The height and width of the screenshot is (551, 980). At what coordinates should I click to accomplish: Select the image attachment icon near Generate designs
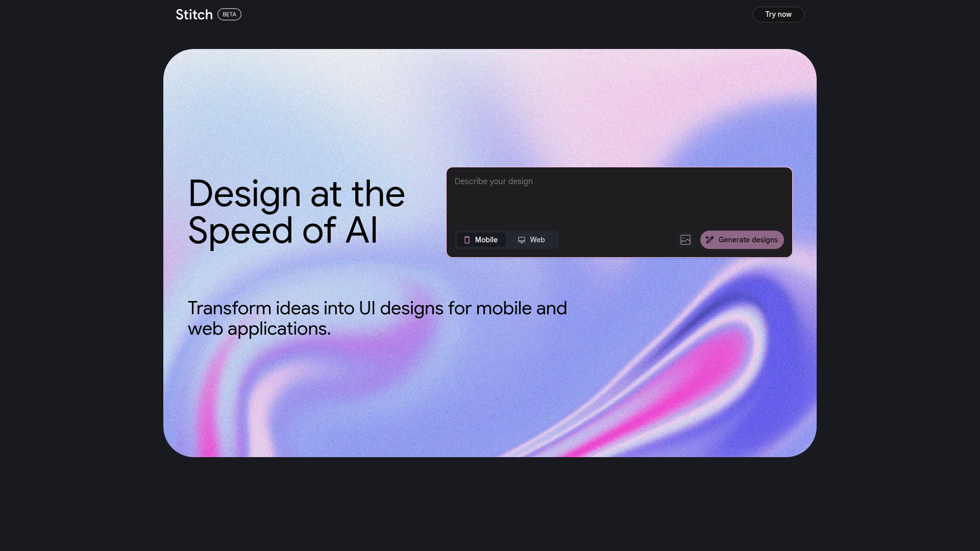[x=685, y=240]
